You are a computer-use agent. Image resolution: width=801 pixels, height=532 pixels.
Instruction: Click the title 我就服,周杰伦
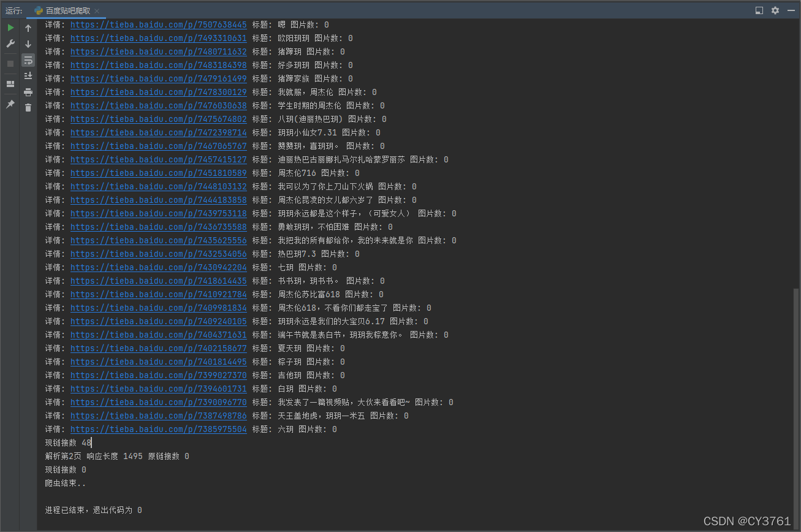[x=305, y=92]
